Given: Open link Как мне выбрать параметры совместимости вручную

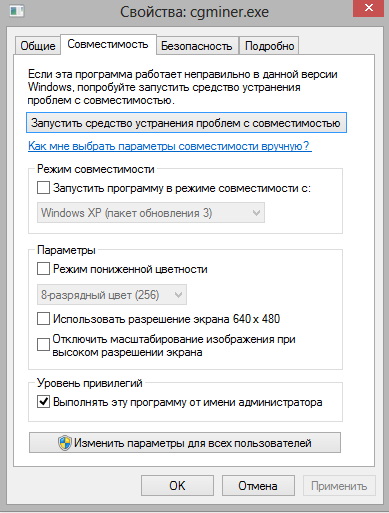Looking at the screenshot, I should (x=170, y=146).
